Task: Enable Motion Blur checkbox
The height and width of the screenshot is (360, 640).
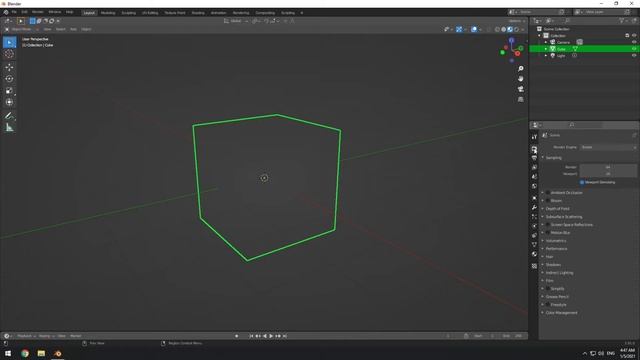Action: 548,233
